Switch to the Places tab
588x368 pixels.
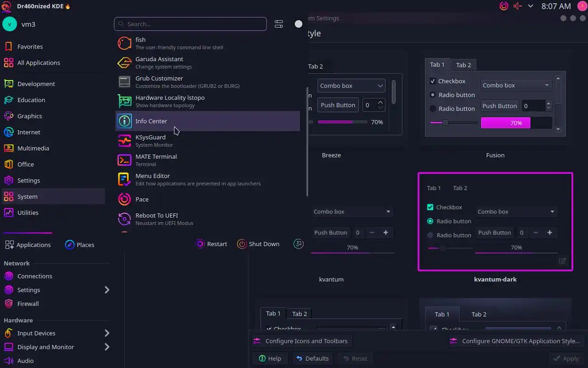pyautogui.click(x=79, y=245)
